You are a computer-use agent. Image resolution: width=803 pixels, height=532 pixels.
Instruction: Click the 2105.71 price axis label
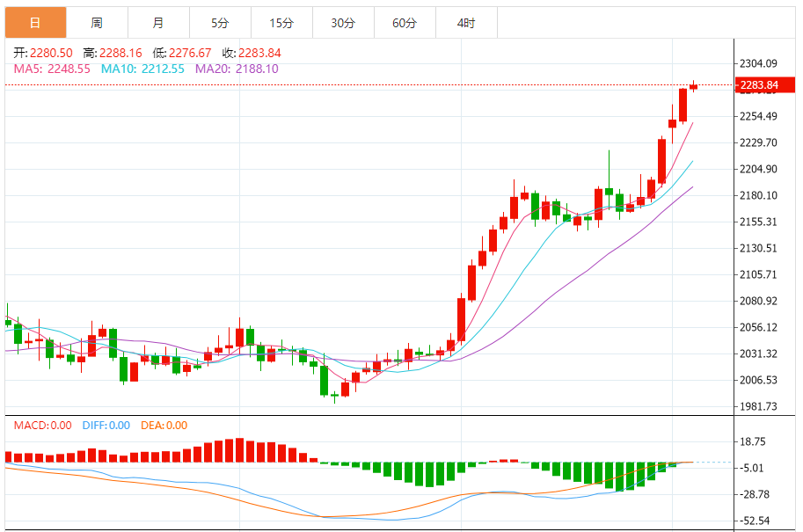click(x=758, y=274)
